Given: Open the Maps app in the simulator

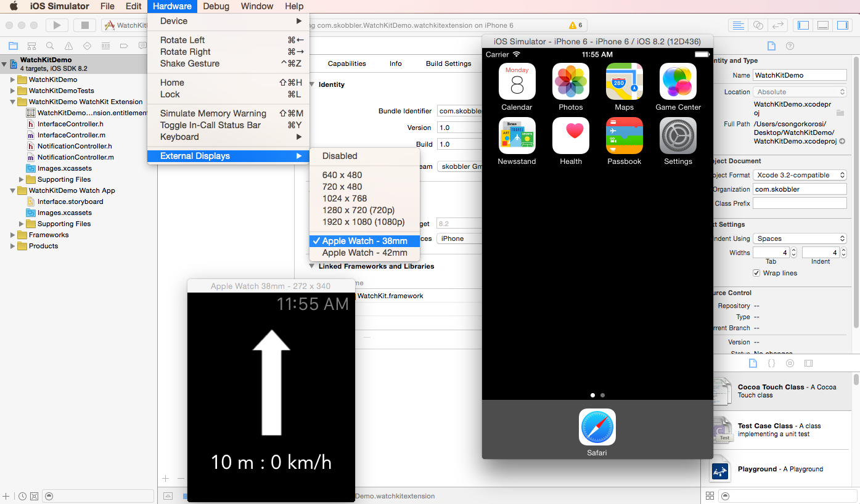Looking at the screenshot, I should point(624,82).
